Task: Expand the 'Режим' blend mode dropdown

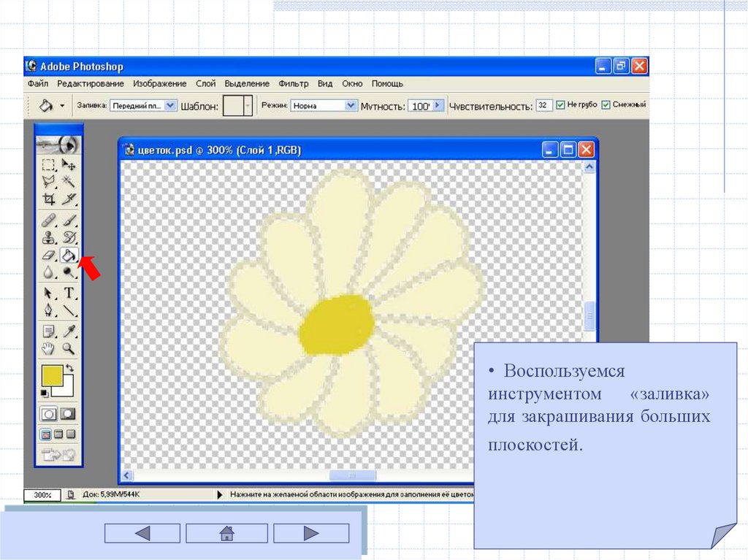Action: 350,105
